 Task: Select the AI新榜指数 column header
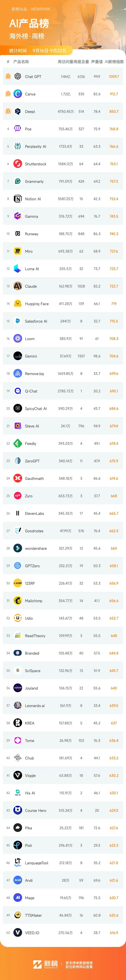click(x=114, y=62)
